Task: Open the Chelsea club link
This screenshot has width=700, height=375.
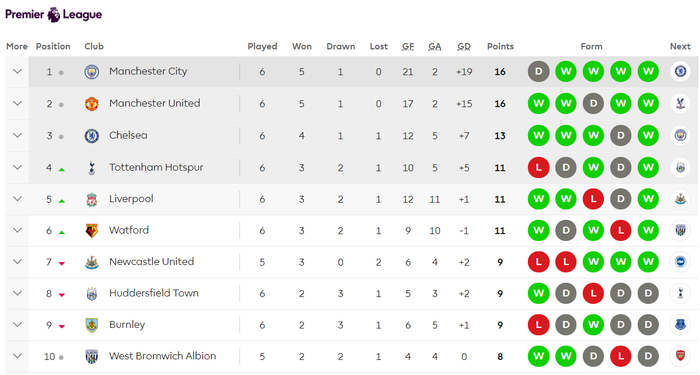Action: [128, 135]
